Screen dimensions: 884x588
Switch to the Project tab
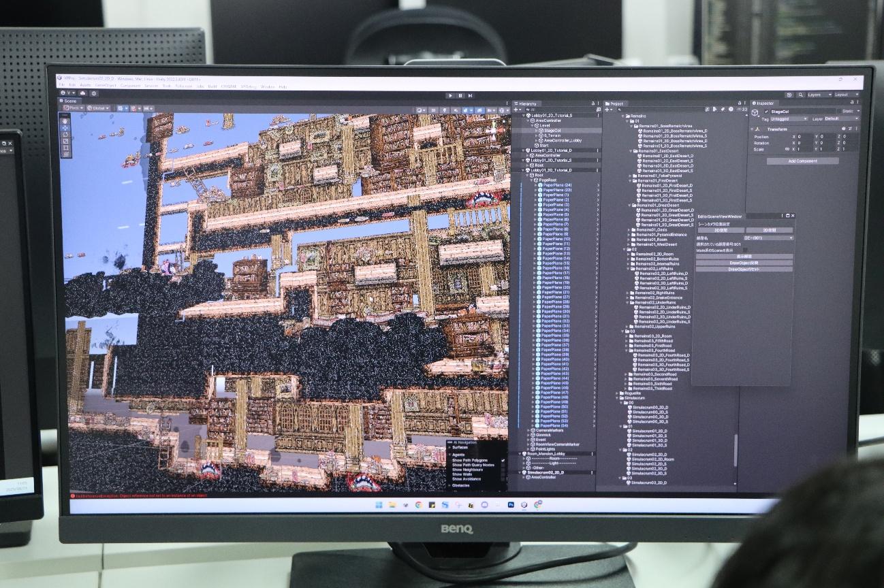615,103
